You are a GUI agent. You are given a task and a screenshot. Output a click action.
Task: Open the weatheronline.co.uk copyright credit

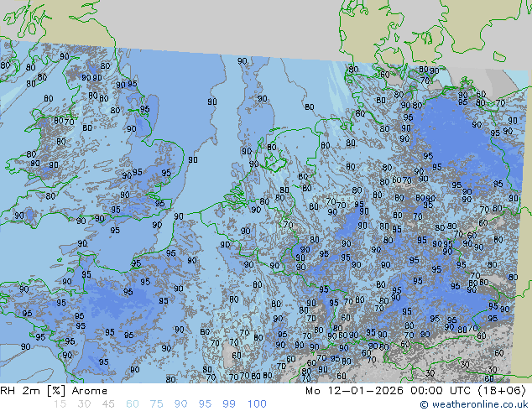pyautogui.click(x=474, y=404)
